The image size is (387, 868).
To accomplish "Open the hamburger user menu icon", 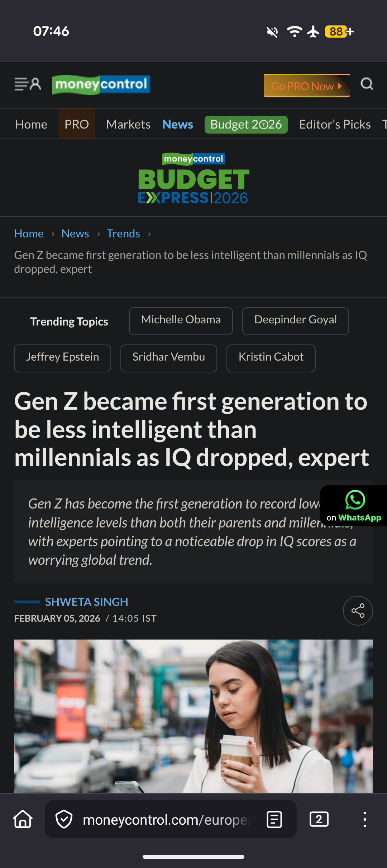I will point(28,85).
